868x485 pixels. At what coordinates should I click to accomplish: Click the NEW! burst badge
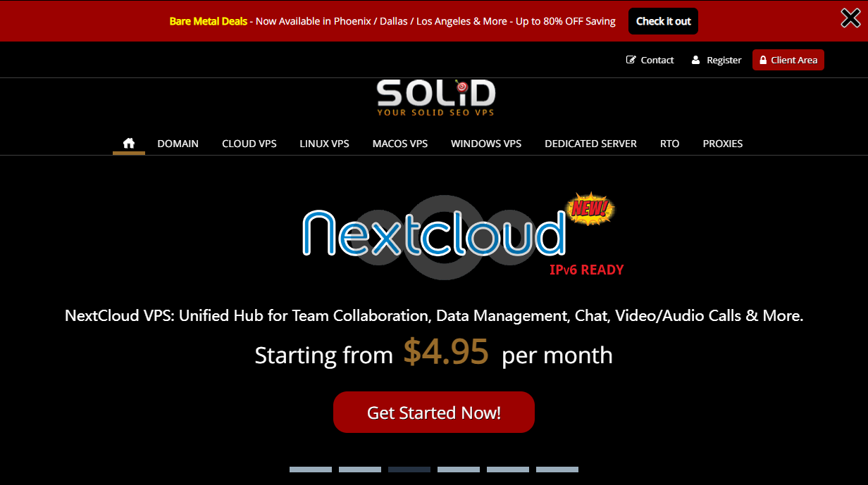[x=590, y=209]
